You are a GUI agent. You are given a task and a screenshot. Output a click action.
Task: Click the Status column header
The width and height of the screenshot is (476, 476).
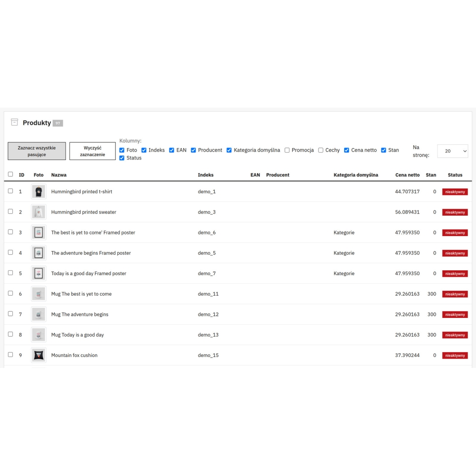[455, 175]
